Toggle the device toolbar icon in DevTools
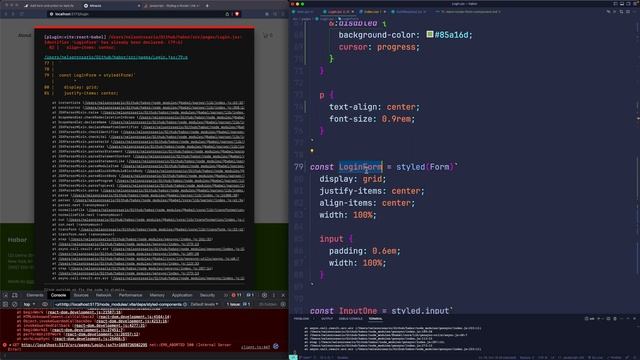Image resolution: width=640 pixels, height=360 pixels. click(x=15, y=295)
